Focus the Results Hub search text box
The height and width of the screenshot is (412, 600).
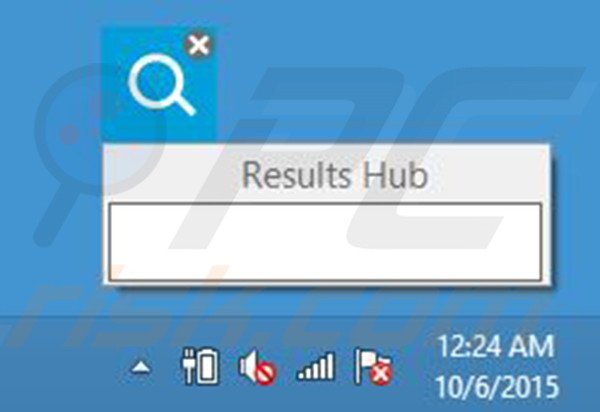coord(325,242)
